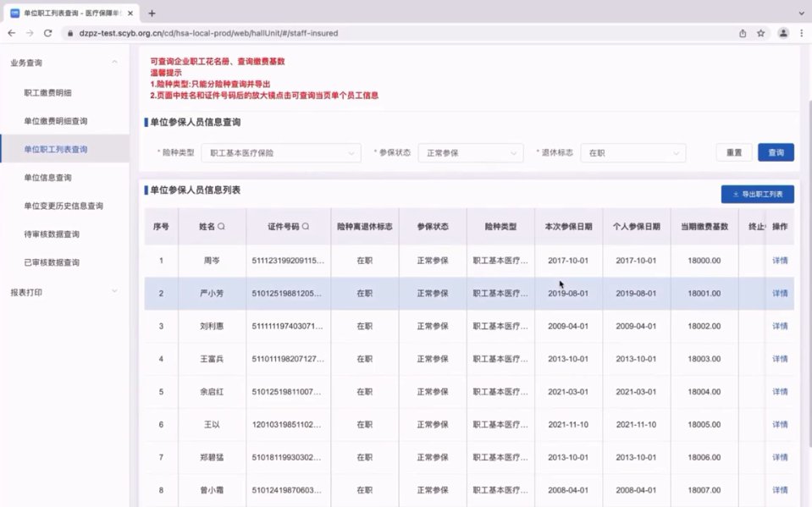Viewport: 812px width, 507px height.
Task: Open 职工缴费明细 in the sidebar
Action: coord(48,92)
